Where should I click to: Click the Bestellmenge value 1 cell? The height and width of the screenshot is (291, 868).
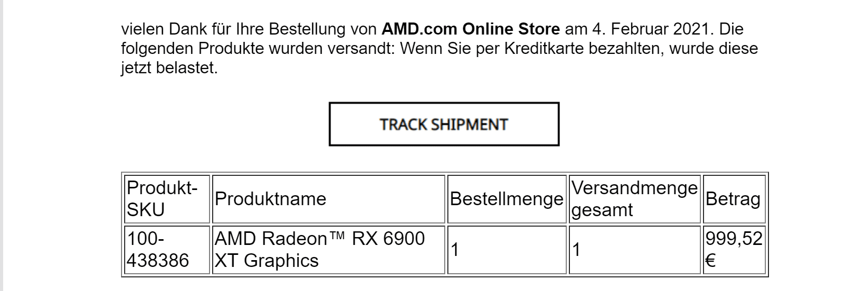tap(507, 250)
